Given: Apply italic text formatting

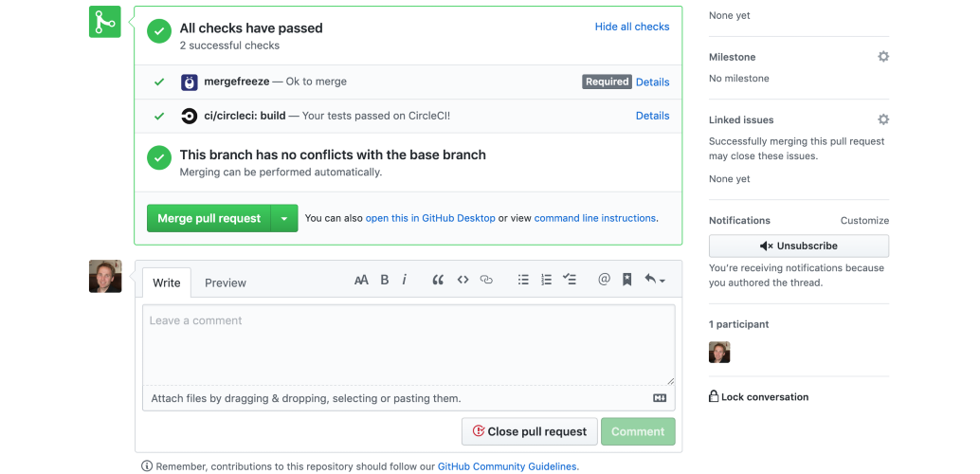Looking at the screenshot, I should [x=405, y=280].
